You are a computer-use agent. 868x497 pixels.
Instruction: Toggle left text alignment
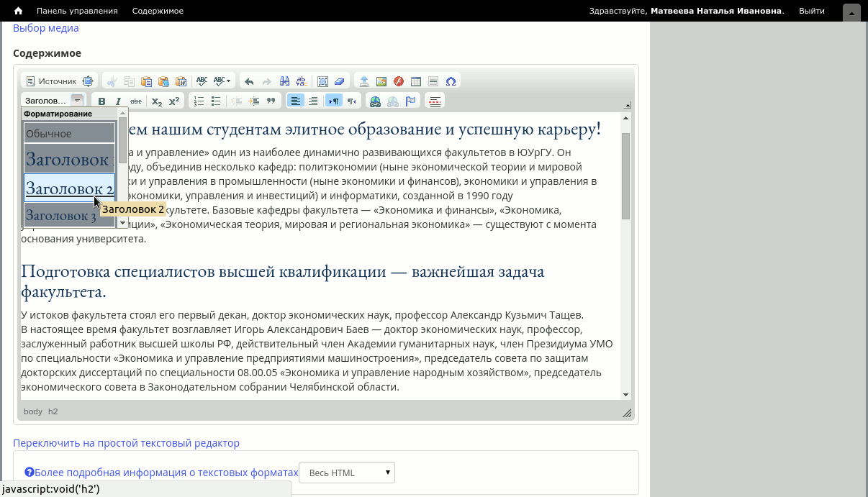[296, 101]
